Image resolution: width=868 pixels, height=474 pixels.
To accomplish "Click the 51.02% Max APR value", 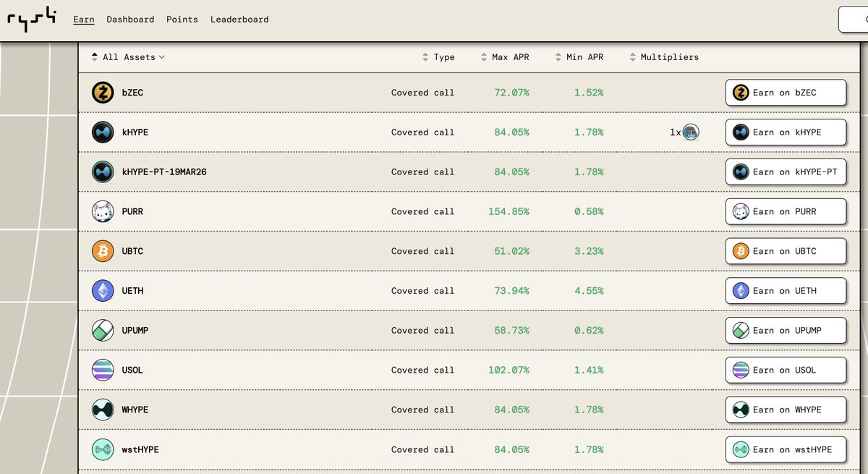I will click(x=511, y=251).
